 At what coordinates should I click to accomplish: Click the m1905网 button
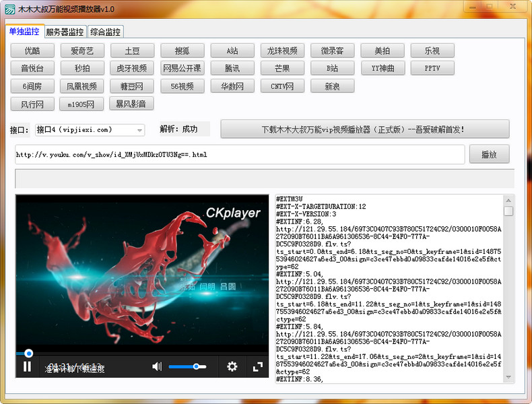coord(81,104)
